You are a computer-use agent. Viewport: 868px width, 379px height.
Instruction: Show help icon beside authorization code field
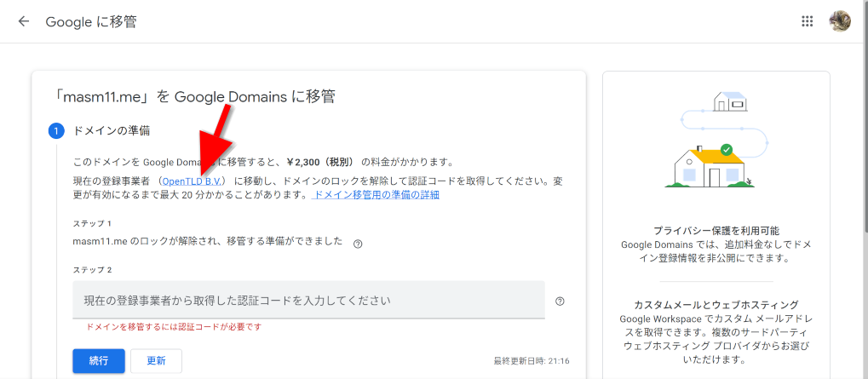560,301
